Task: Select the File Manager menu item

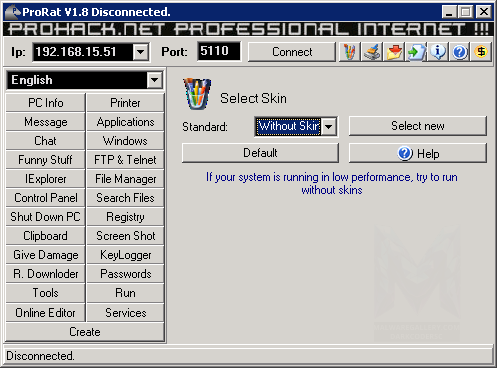Action: pos(125,179)
